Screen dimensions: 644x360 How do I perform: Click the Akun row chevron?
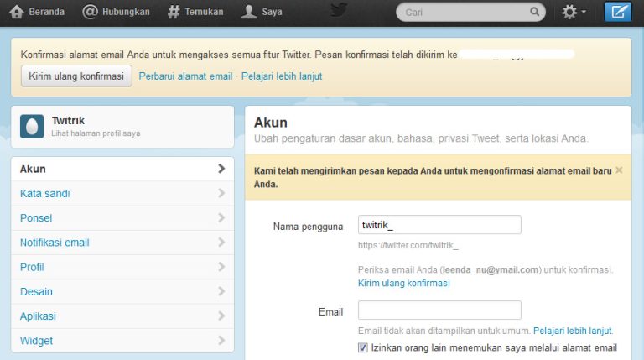[x=221, y=169]
